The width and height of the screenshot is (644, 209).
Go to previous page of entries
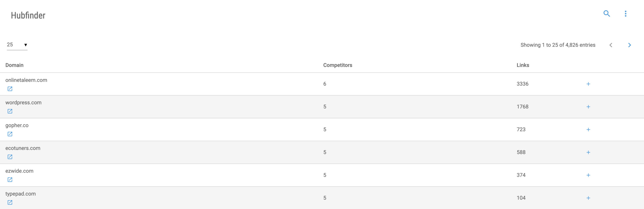(611, 45)
